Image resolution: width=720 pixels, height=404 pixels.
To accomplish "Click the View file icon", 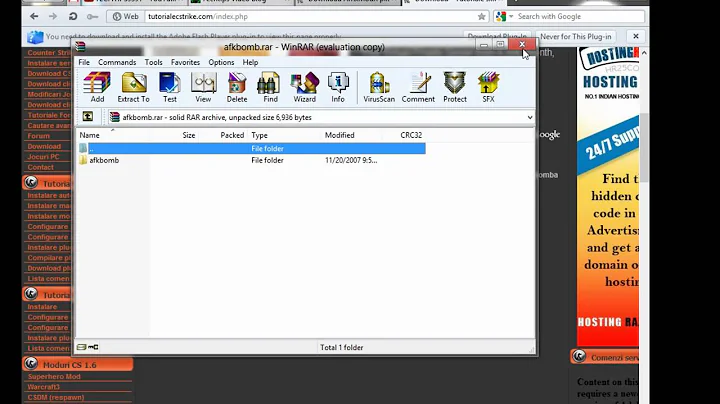I will click(203, 87).
